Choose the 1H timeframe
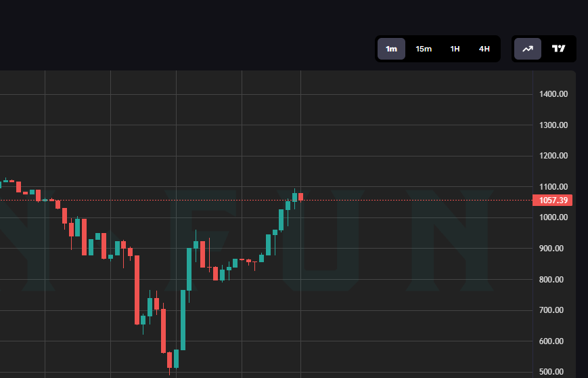This screenshot has width=588, height=378. click(x=455, y=49)
